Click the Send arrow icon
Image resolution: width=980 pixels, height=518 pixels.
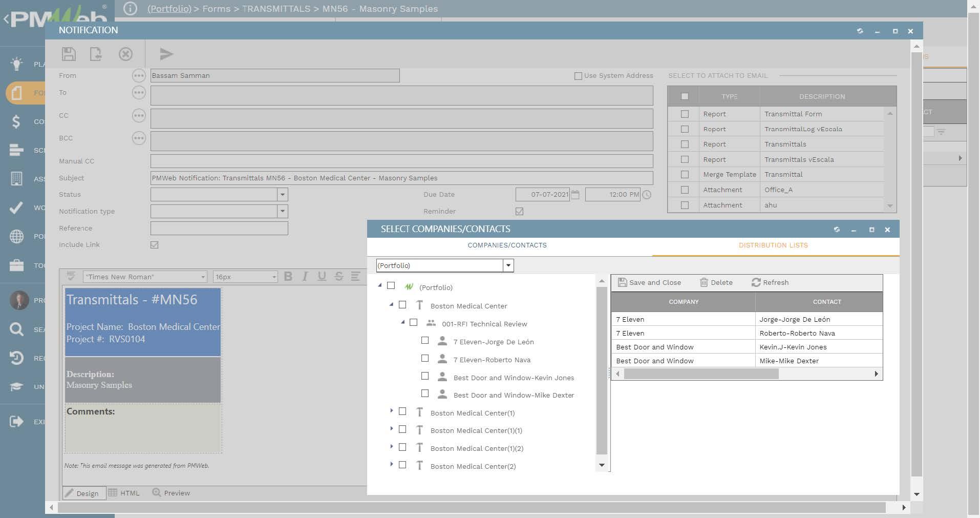pyautogui.click(x=166, y=54)
